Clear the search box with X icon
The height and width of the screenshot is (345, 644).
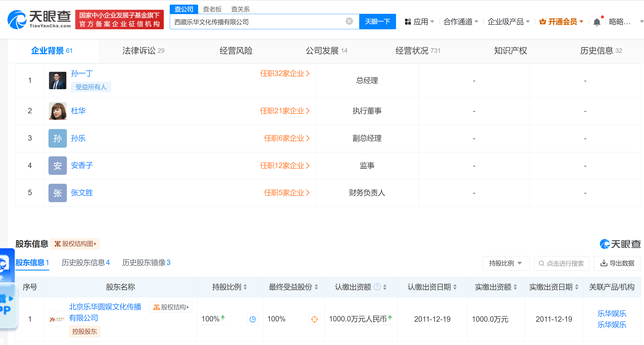click(x=349, y=21)
